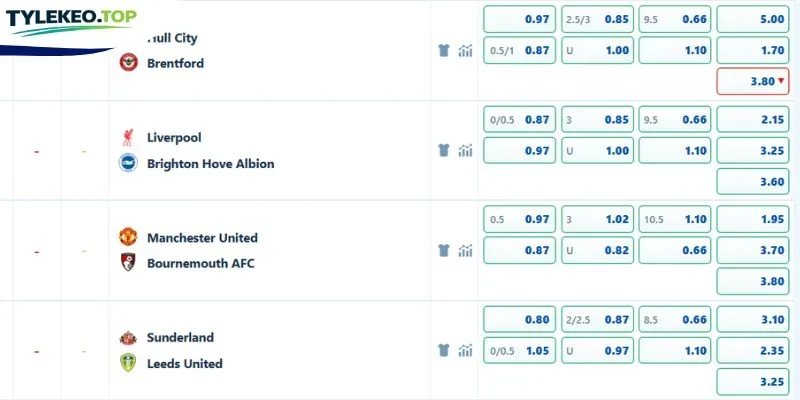Viewport: 800px width, 400px height.
Task: Select the Leeds United team name
Action: (x=185, y=364)
